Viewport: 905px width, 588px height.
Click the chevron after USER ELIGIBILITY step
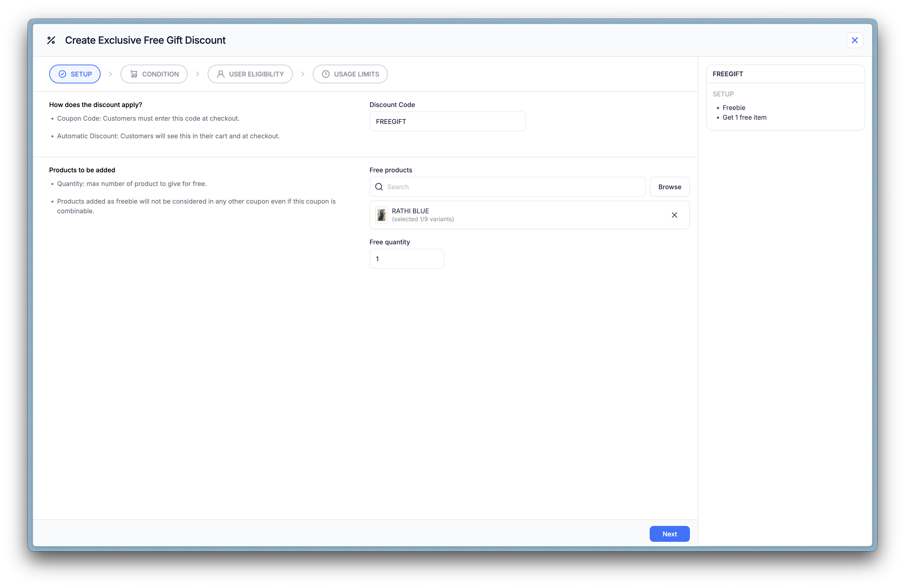click(302, 74)
